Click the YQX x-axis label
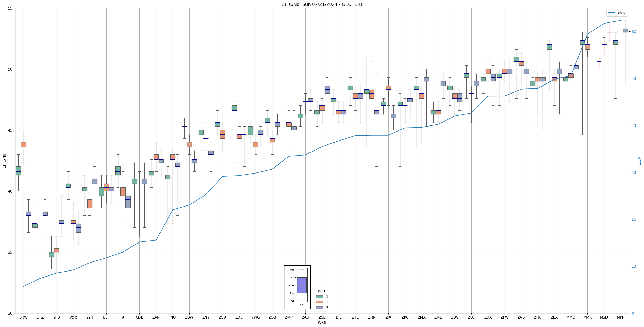Viewport: 644px width, 327px height. pos(73,317)
